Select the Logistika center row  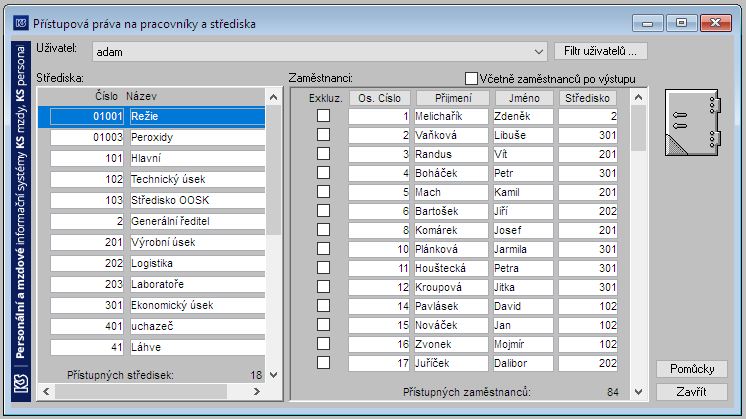click(157, 263)
